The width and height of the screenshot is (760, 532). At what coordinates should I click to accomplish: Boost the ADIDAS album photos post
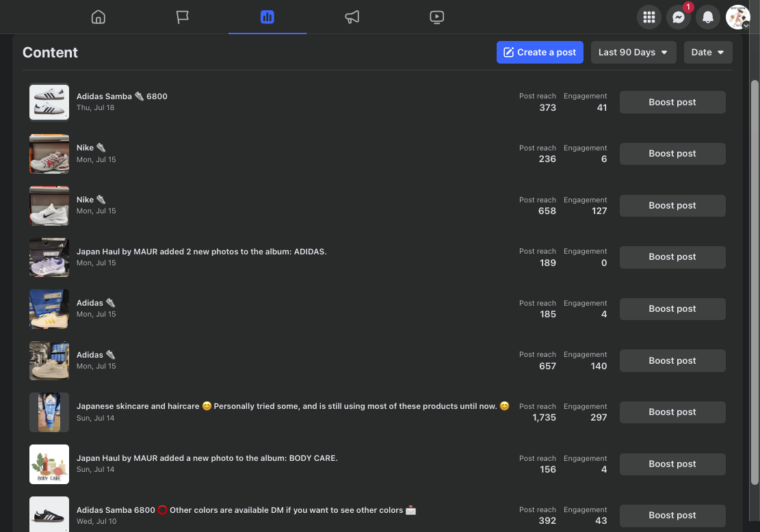click(672, 257)
